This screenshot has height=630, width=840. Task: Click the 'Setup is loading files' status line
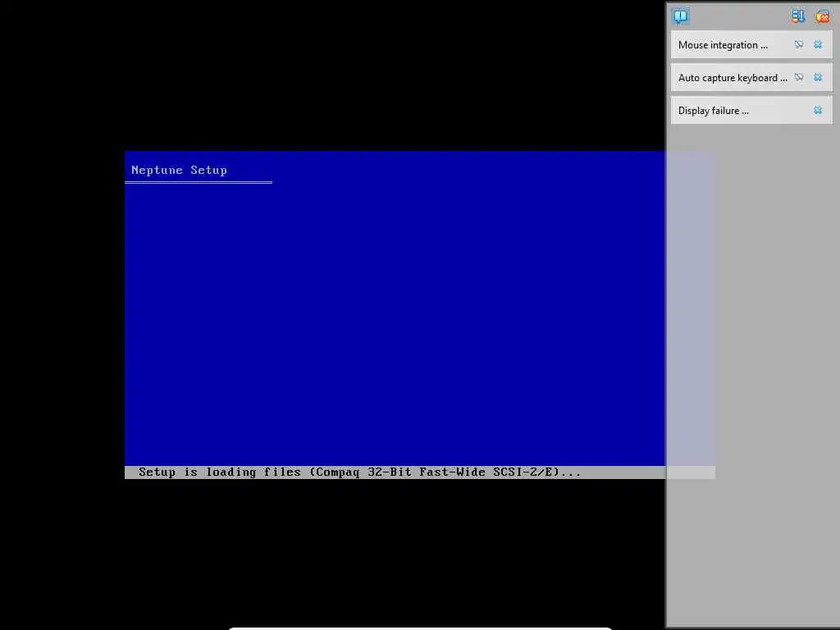[359, 472]
